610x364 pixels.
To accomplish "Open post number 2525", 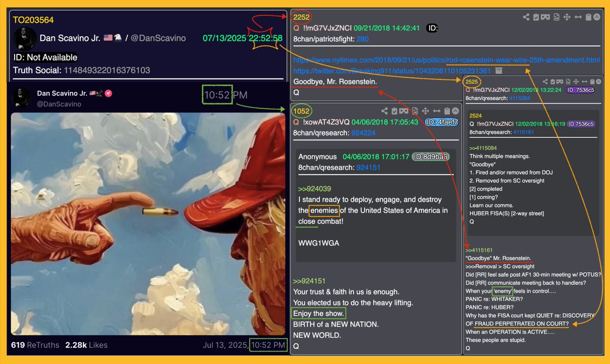I will pos(472,82).
